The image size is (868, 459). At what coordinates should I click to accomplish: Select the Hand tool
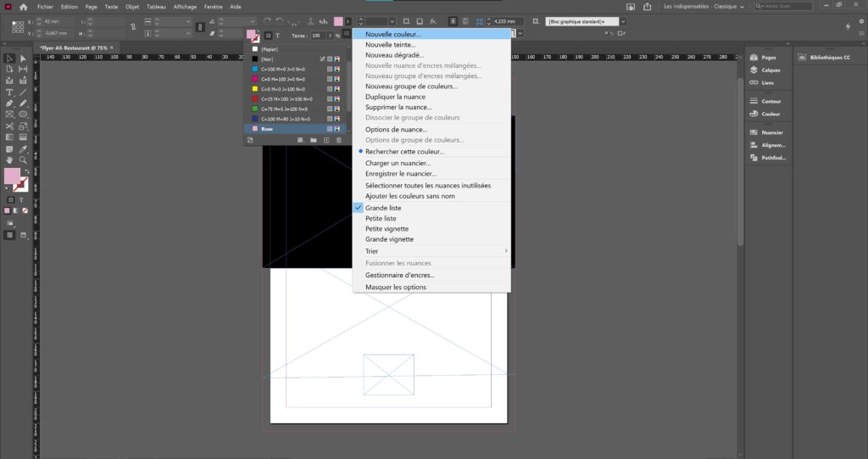pyautogui.click(x=9, y=160)
